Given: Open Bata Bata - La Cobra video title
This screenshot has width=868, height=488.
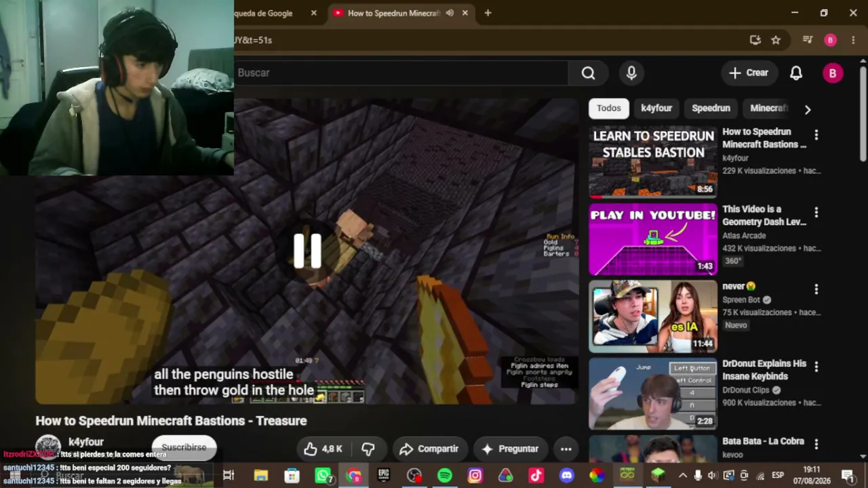Looking at the screenshot, I should (x=763, y=441).
